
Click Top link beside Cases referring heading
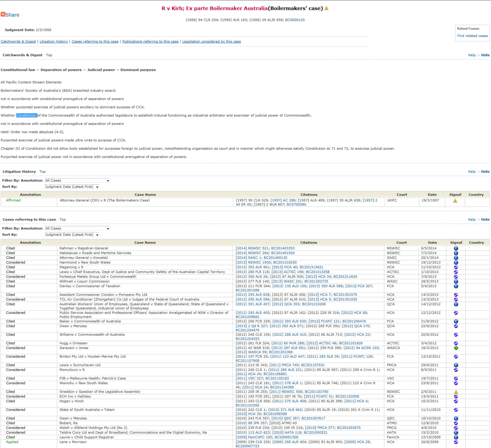63,220
